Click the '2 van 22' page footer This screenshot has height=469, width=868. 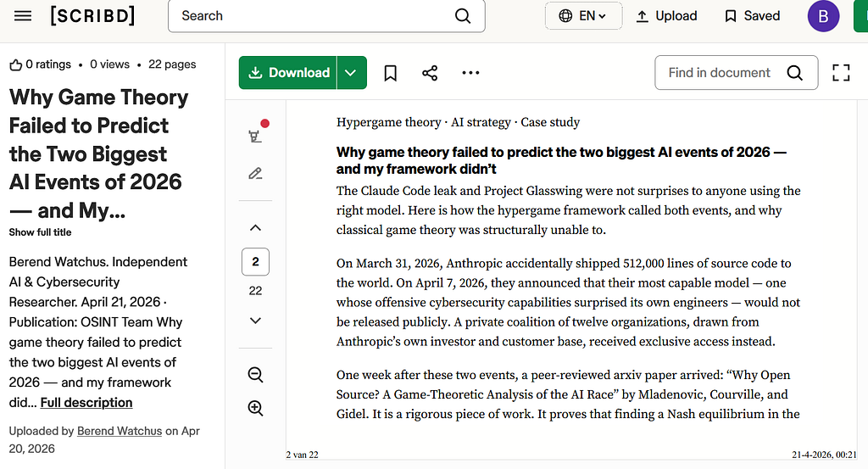coord(303,455)
